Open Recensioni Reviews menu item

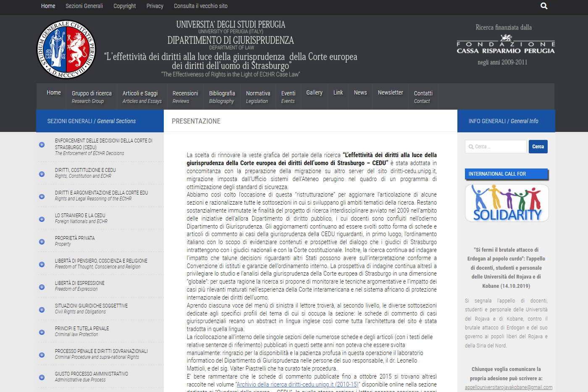[x=185, y=97]
